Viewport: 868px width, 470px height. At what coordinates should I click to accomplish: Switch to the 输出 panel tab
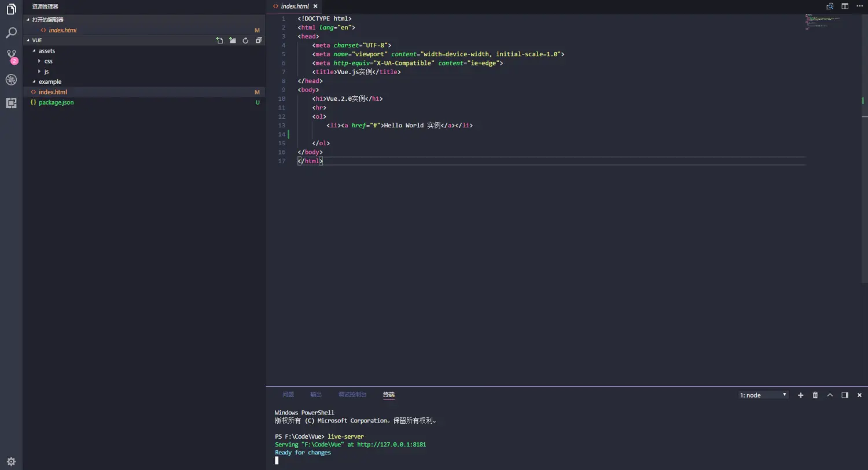click(316, 395)
